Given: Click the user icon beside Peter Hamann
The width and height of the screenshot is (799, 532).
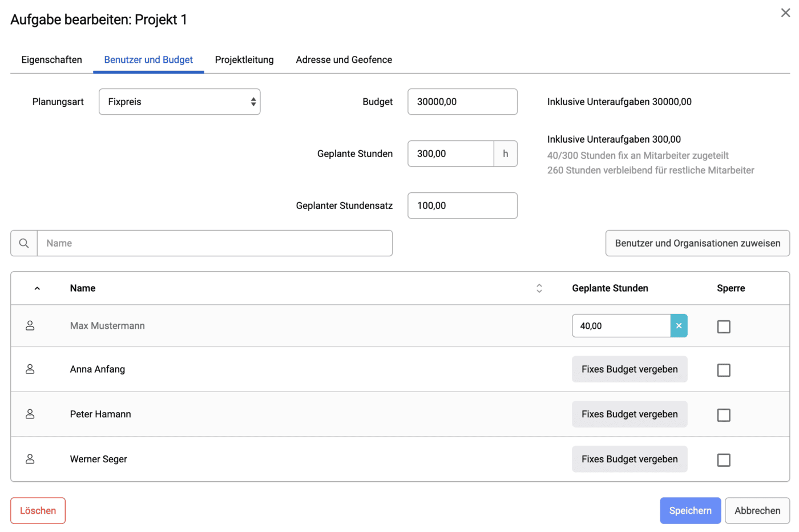Looking at the screenshot, I should click(x=30, y=414).
